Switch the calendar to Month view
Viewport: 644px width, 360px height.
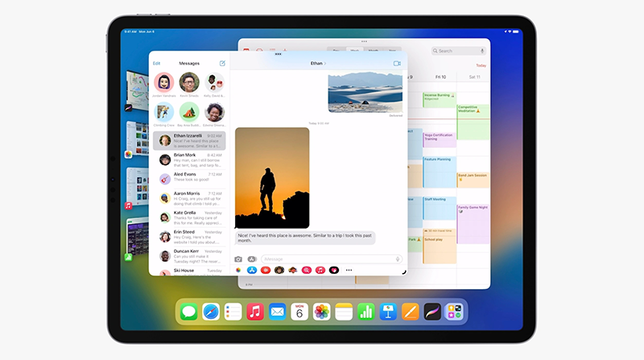[x=374, y=51]
